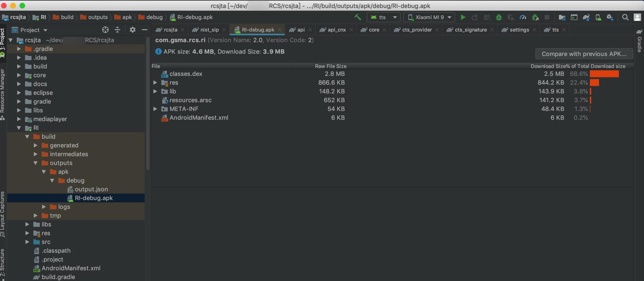The height and width of the screenshot is (281, 644).
Task: Open the tts run configuration dropdown
Action: tap(383, 17)
